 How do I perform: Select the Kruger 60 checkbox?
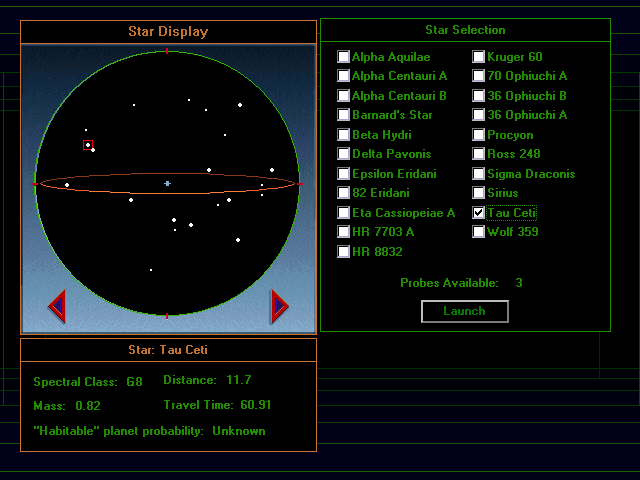(479, 57)
